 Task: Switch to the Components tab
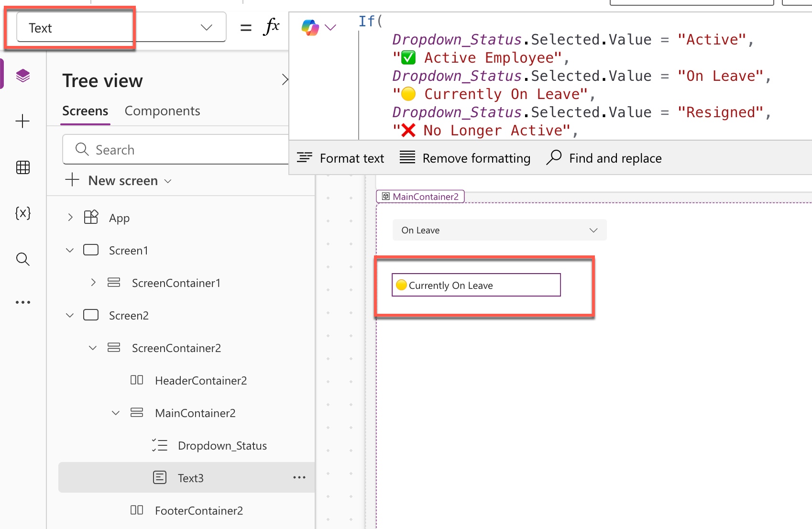pos(162,110)
